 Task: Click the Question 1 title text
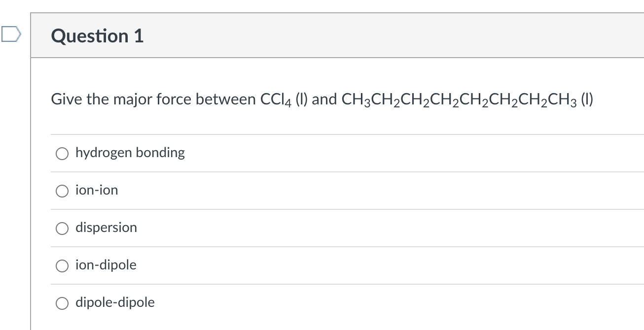pos(97,35)
